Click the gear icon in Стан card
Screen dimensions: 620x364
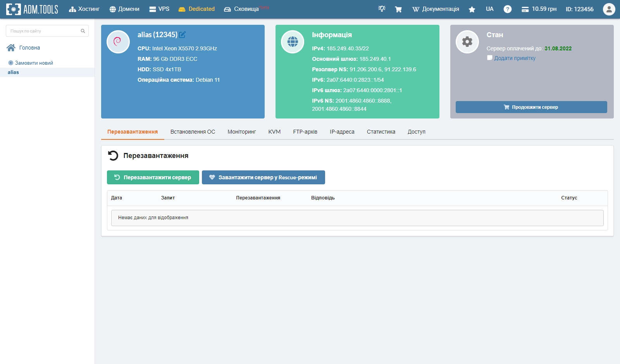pyautogui.click(x=467, y=41)
